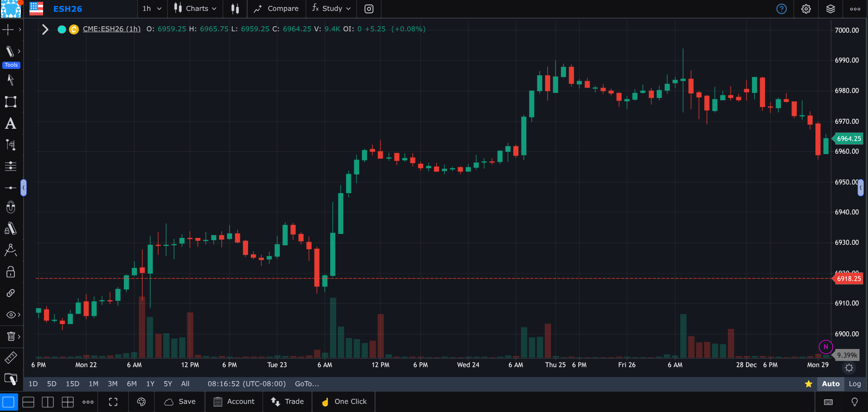Select the Text annotation tool
The height and width of the screenshot is (412, 868).
click(10, 123)
